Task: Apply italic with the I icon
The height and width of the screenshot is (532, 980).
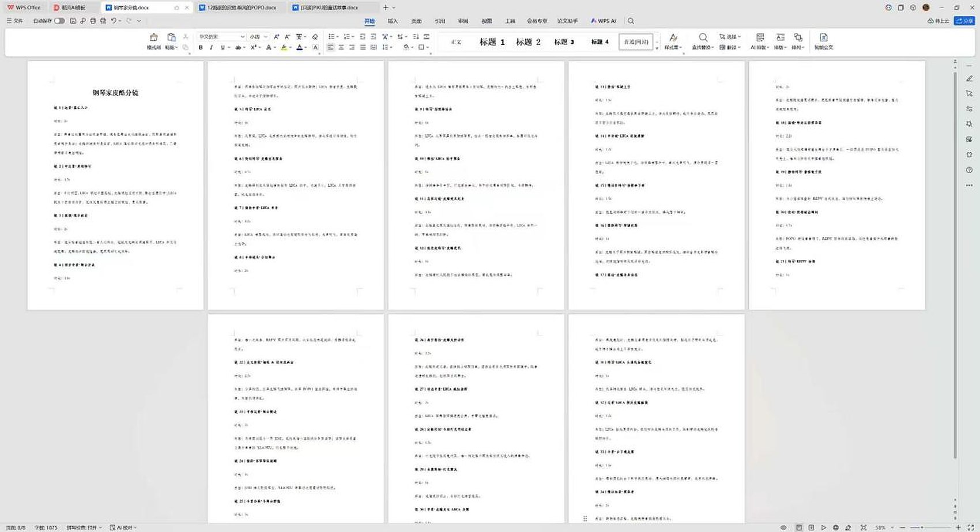Action: click(x=211, y=47)
